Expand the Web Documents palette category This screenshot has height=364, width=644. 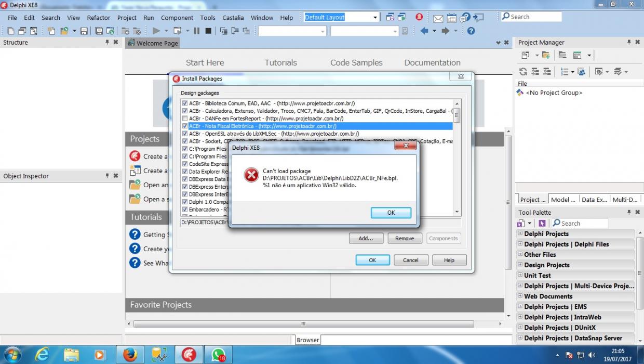click(520, 296)
